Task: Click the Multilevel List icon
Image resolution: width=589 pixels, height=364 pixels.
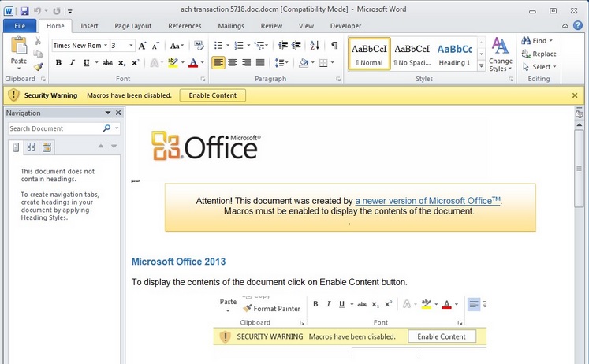Action: point(259,46)
